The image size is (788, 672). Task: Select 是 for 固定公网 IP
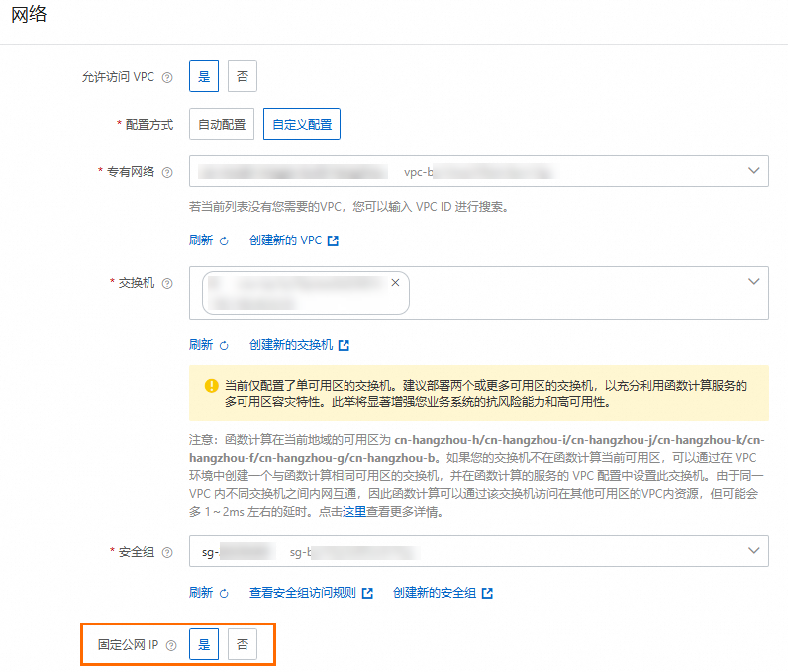[204, 644]
